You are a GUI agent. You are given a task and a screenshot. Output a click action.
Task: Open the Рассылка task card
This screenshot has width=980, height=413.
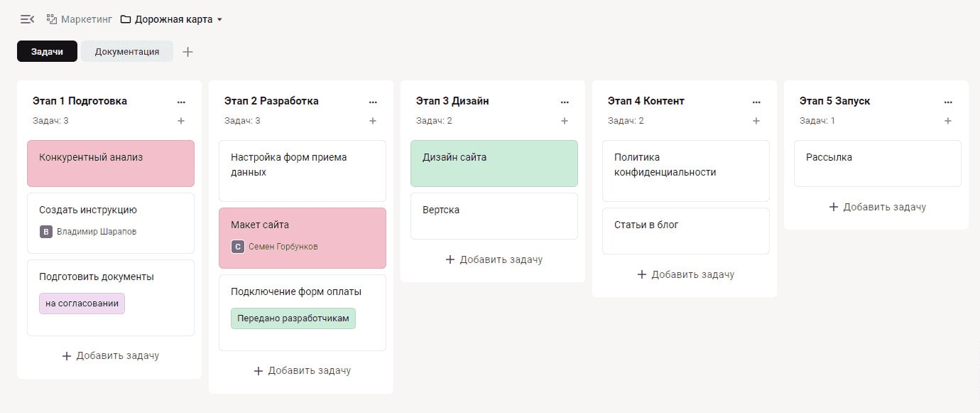pyautogui.click(x=877, y=163)
